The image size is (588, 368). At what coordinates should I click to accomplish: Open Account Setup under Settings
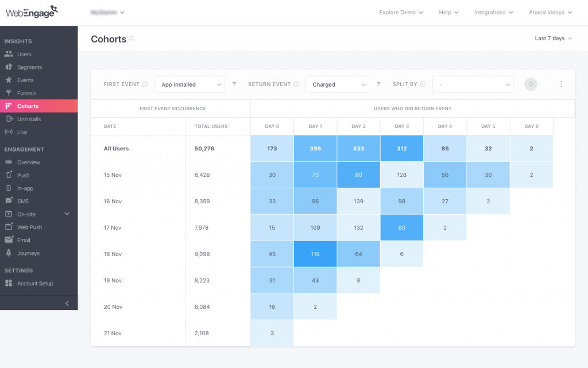[x=35, y=283]
